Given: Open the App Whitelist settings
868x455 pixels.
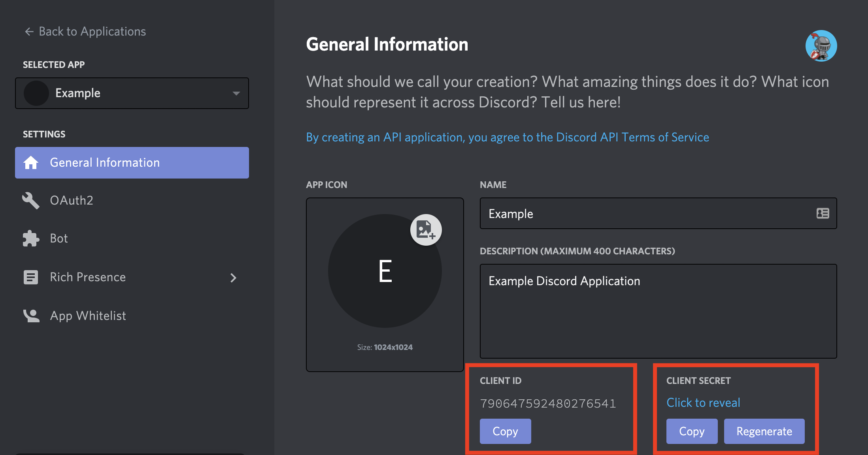Looking at the screenshot, I should pyautogui.click(x=88, y=316).
